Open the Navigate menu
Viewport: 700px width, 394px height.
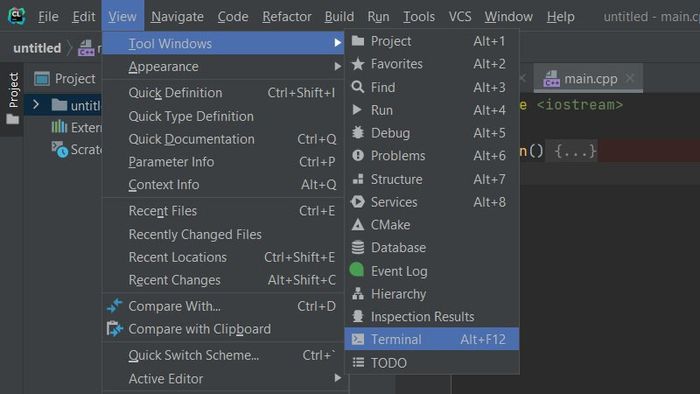[x=177, y=17]
